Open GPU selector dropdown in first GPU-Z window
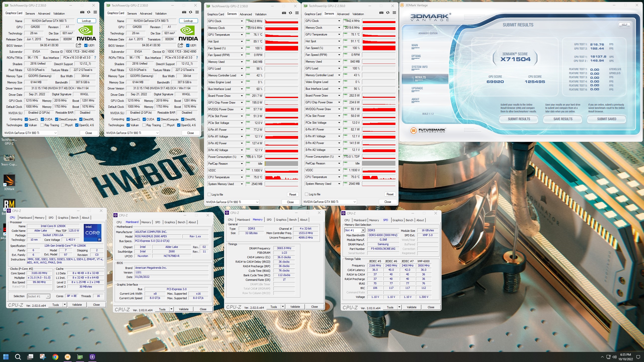Viewport: 644px width, 362px height. point(31,133)
